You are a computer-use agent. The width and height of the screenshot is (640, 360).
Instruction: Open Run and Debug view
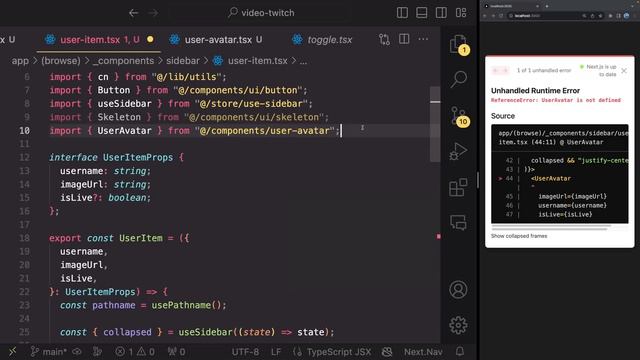click(x=458, y=151)
